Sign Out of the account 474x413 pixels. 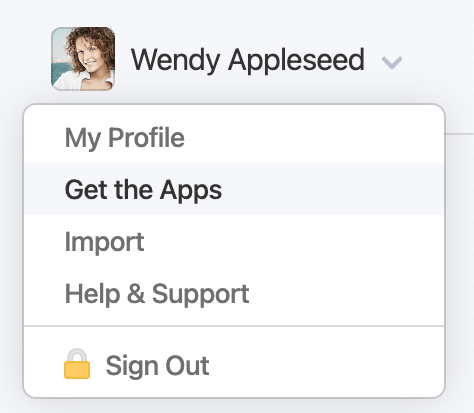234,365
